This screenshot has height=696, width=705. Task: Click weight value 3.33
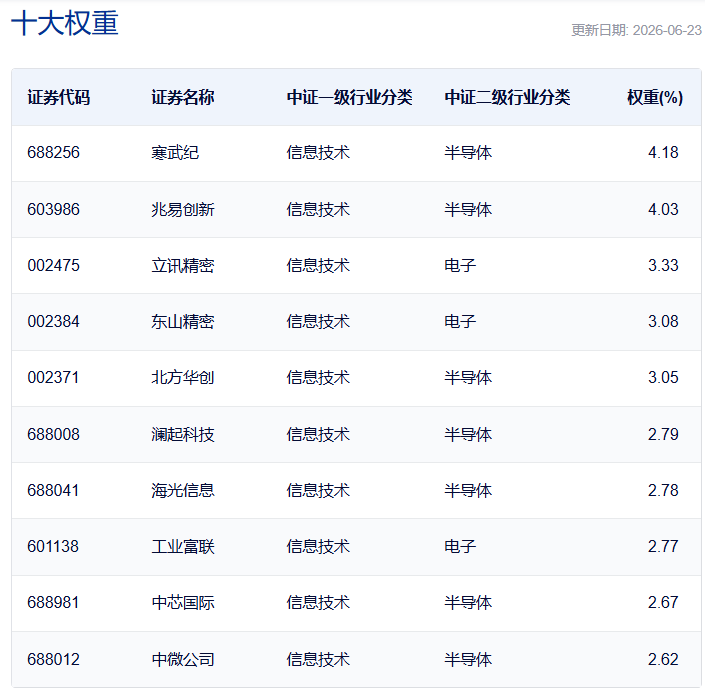click(663, 265)
